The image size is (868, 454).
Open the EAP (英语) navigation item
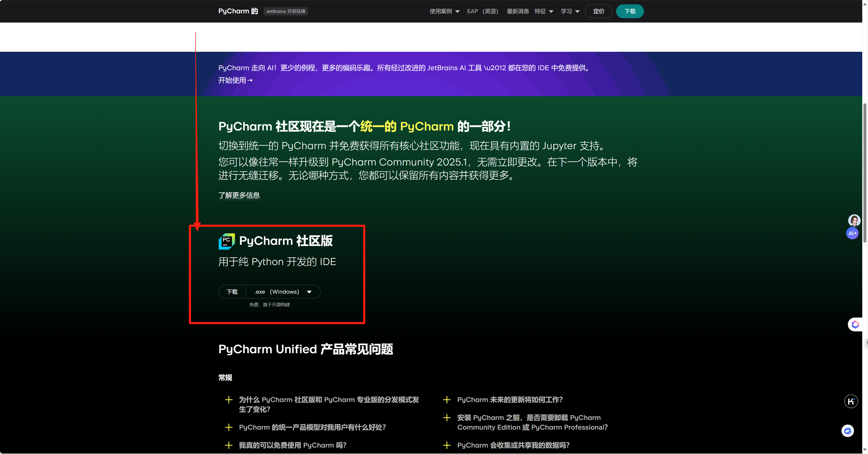pos(483,12)
